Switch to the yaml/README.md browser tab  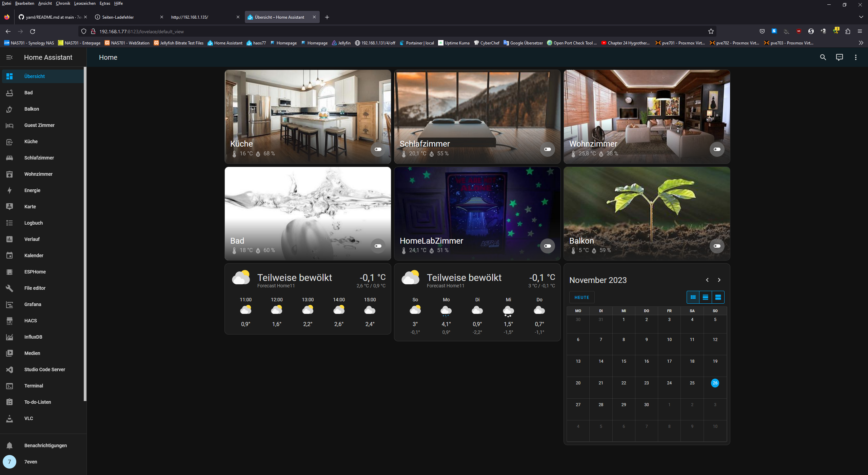(51, 17)
